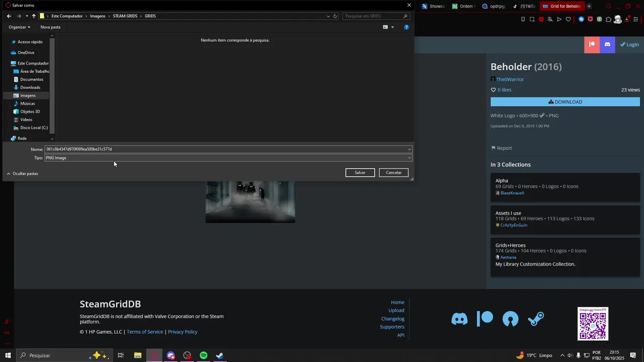Viewport: 644px width, 362px height.
Task: Open the Organizar dropdown menu
Action: click(19, 27)
